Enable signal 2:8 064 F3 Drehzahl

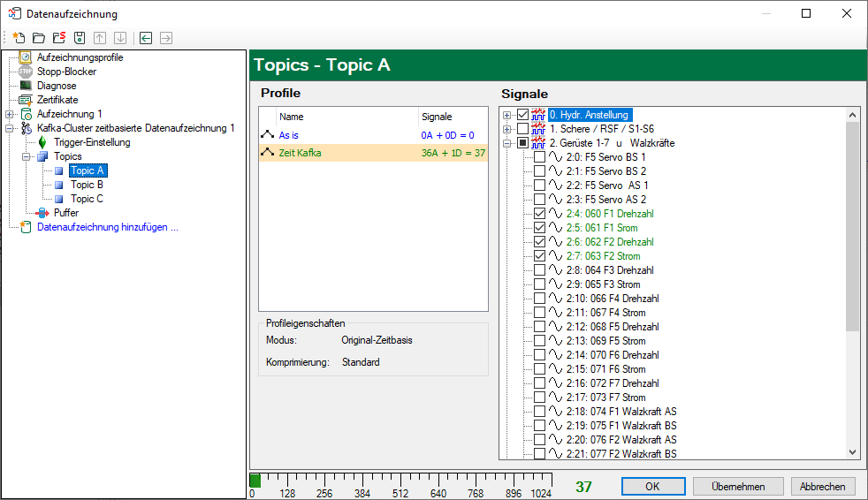[x=540, y=270]
